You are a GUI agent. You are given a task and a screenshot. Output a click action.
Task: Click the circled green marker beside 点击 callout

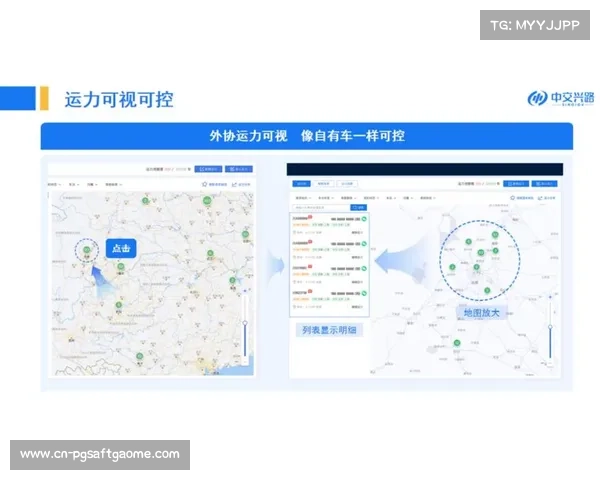[x=87, y=250]
